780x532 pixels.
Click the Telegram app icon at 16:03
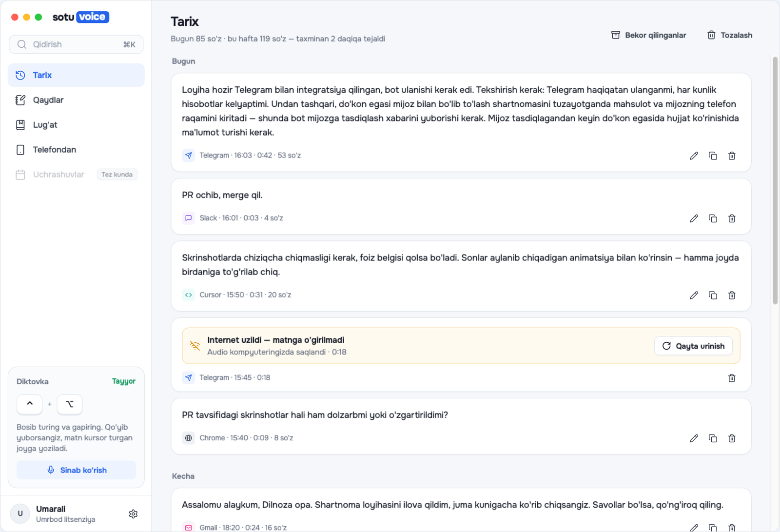[189, 156]
